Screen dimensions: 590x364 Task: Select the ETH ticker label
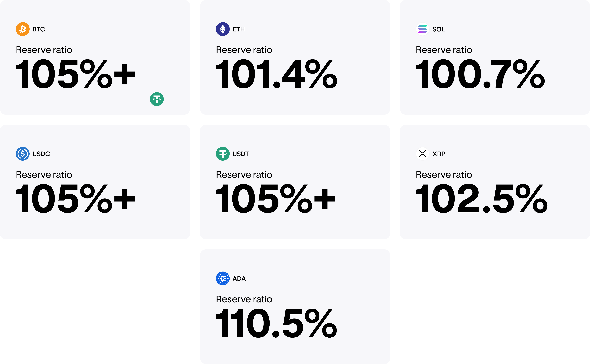coord(238,29)
